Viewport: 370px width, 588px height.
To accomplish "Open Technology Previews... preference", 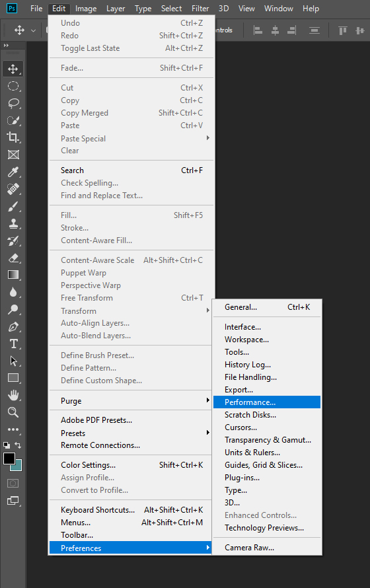I will 267,528.
